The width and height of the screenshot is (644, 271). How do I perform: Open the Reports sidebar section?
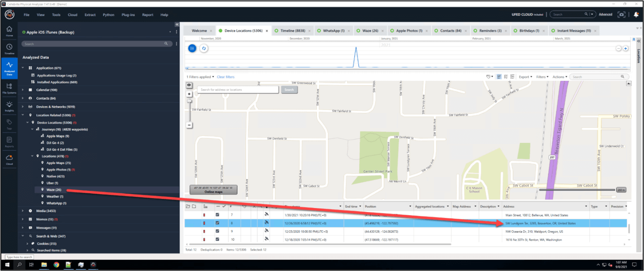9,142
